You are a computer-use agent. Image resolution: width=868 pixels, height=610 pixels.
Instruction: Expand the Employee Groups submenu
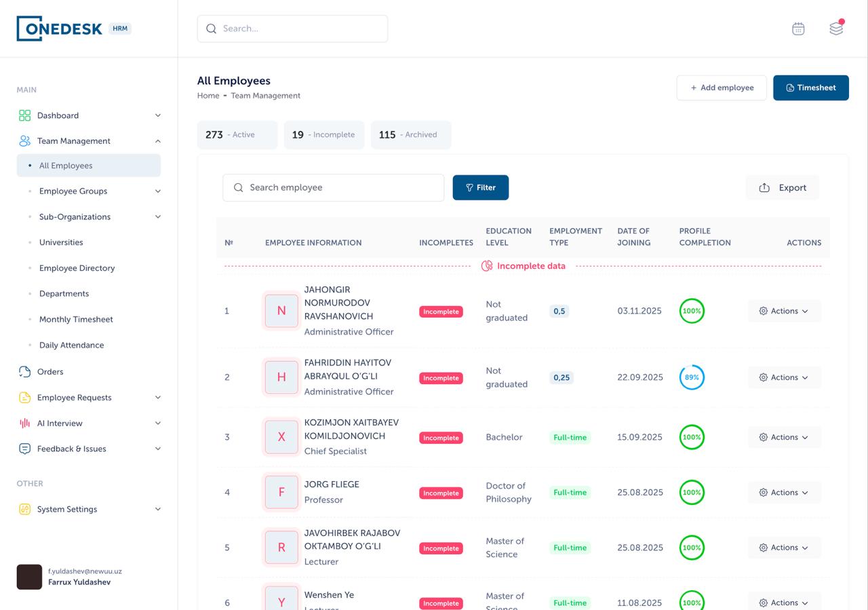158,191
